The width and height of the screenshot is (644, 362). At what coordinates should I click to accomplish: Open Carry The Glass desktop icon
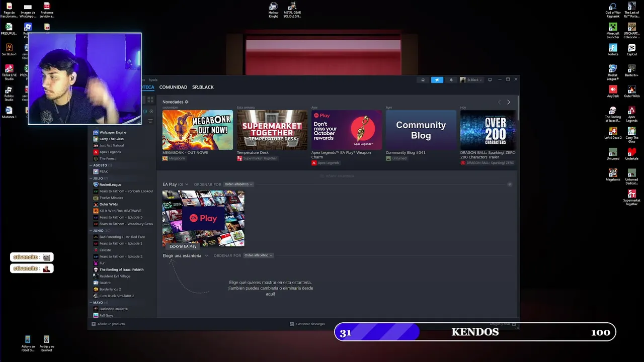(x=632, y=135)
